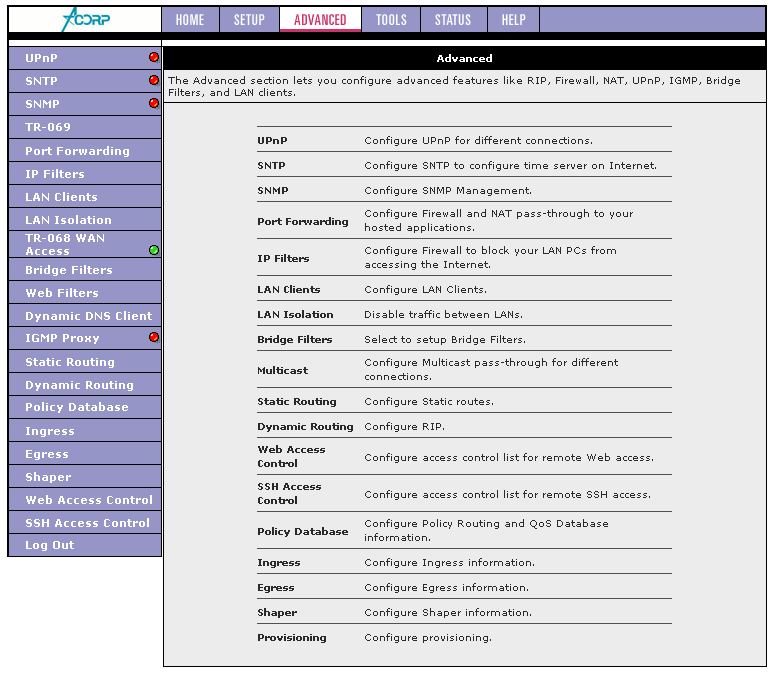Click the 'Configure RIP.' description text
The height and width of the screenshot is (676, 776).
pos(404,427)
